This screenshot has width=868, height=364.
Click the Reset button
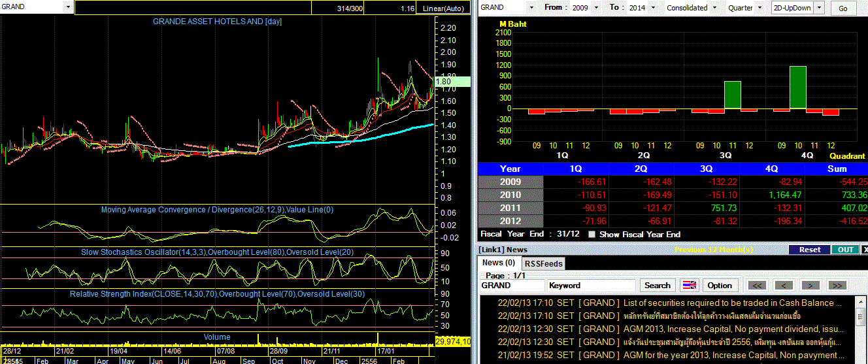click(x=809, y=250)
